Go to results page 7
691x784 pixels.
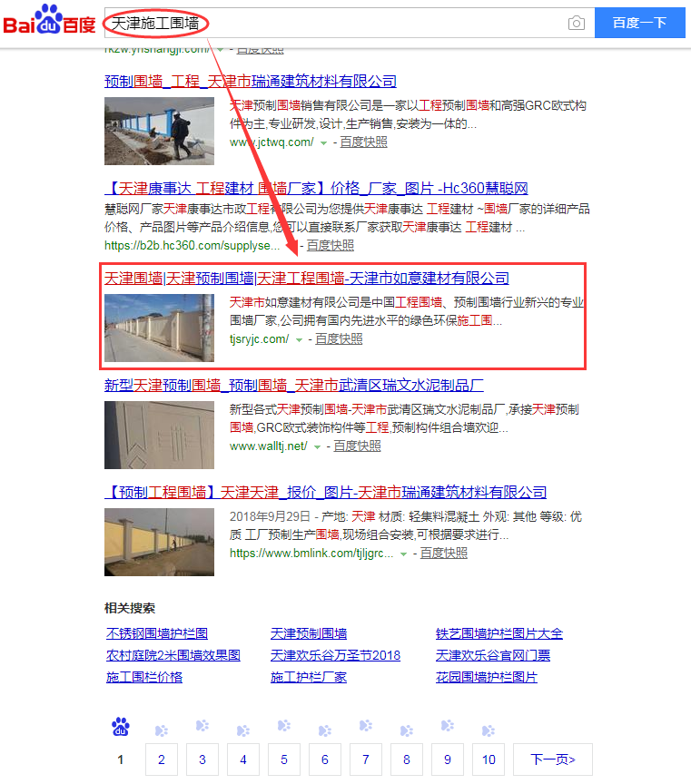[x=366, y=759]
